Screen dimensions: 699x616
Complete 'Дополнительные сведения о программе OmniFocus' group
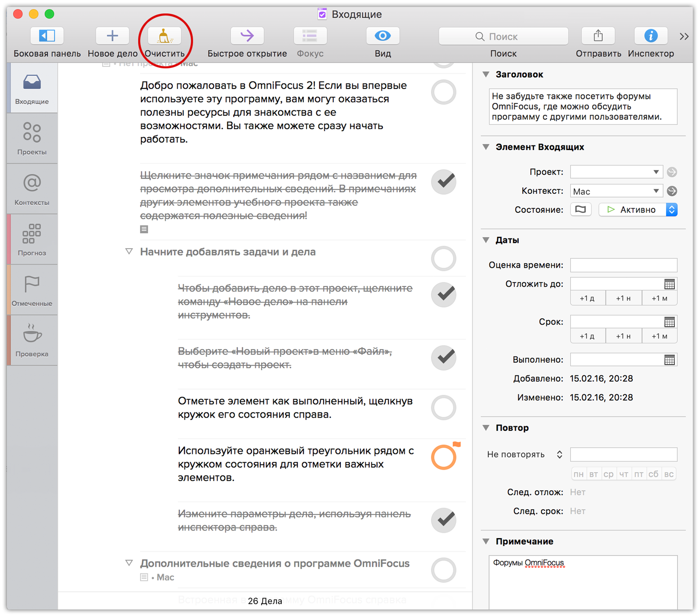444,570
